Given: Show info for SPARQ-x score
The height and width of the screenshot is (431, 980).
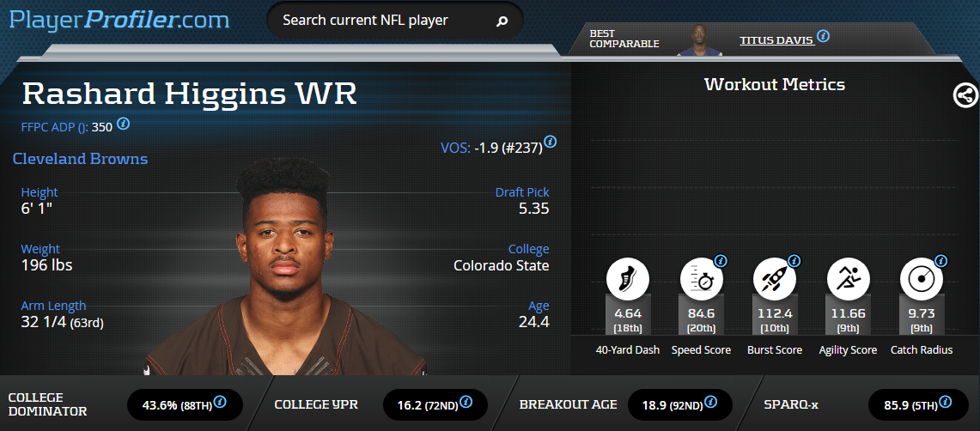Looking at the screenshot, I should [x=946, y=401].
